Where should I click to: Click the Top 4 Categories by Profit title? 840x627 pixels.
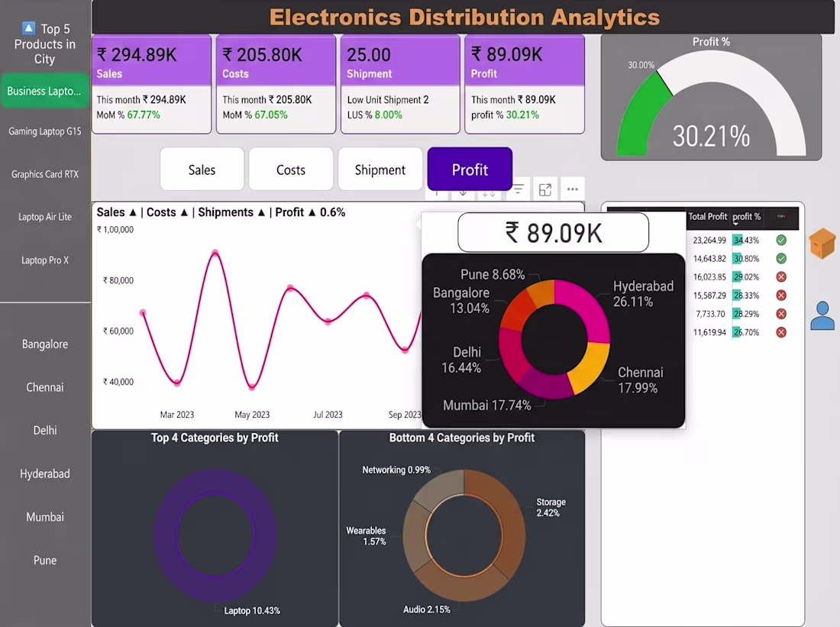(x=215, y=438)
